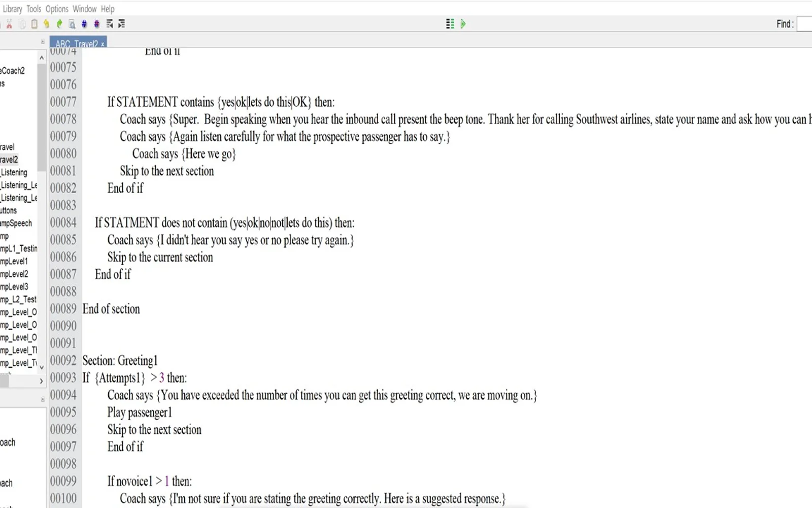The image size is (812, 508).
Task: Click the file list vertical scrollbar thumb
Action: [42, 117]
